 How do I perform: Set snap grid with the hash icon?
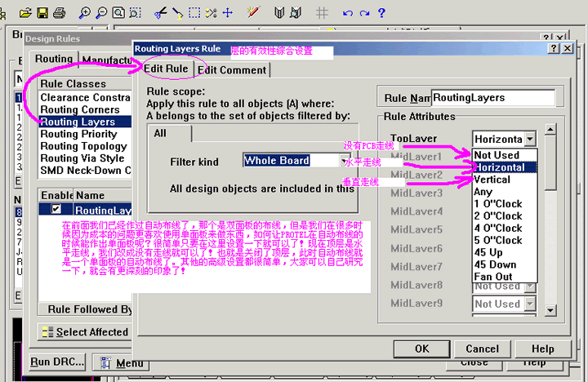point(322,13)
